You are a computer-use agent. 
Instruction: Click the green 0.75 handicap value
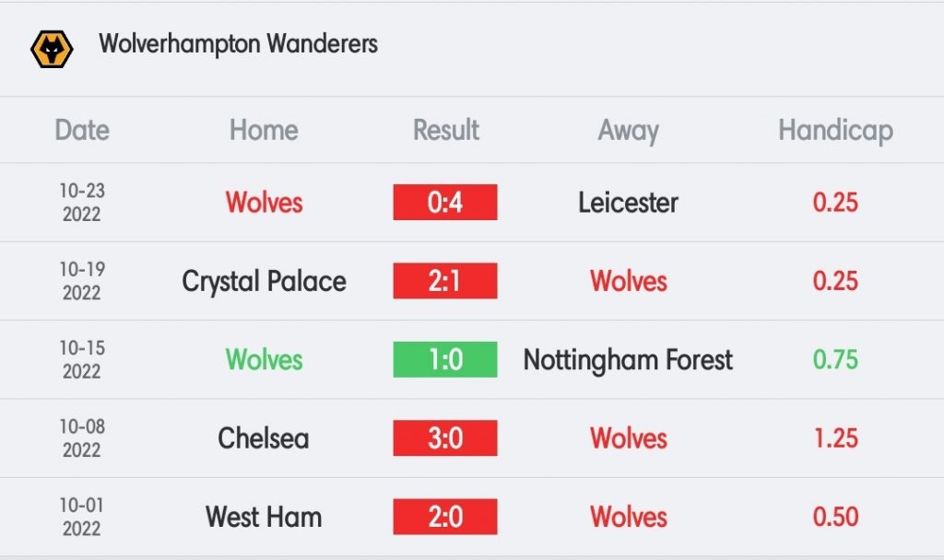835,360
